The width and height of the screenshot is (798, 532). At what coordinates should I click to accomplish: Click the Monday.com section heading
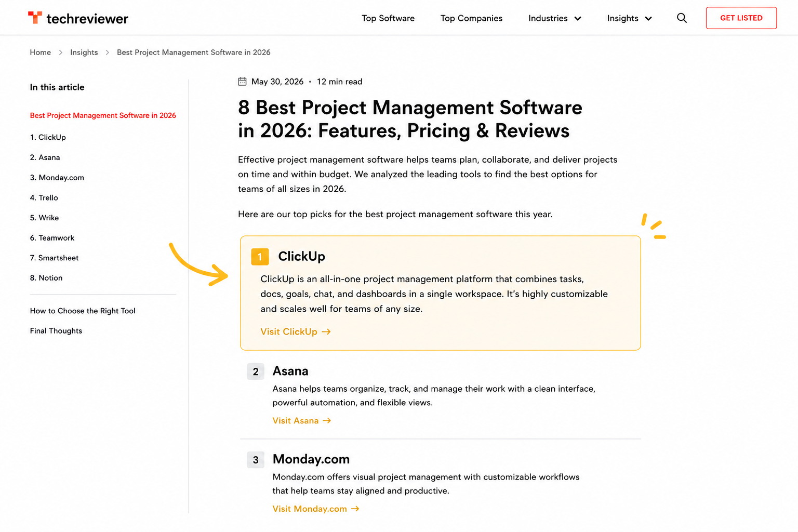tap(311, 459)
